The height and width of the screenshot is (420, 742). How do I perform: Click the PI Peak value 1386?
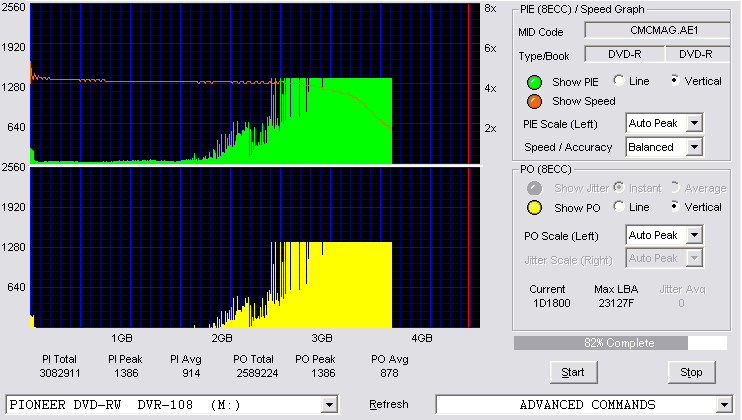(x=126, y=373)
